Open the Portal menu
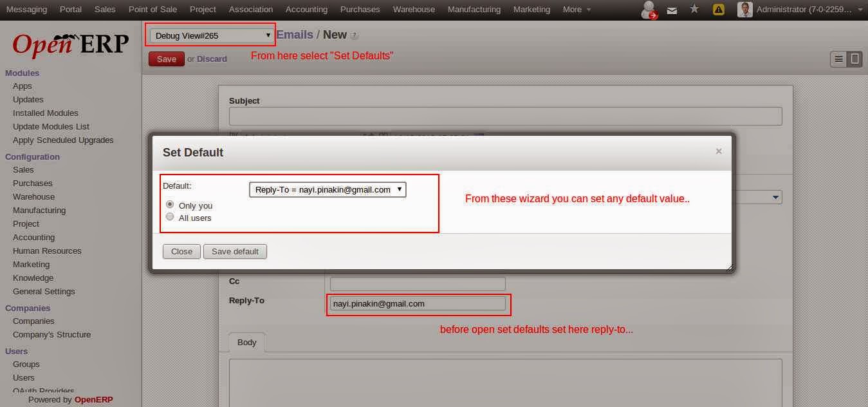 [x=71, y=10]
